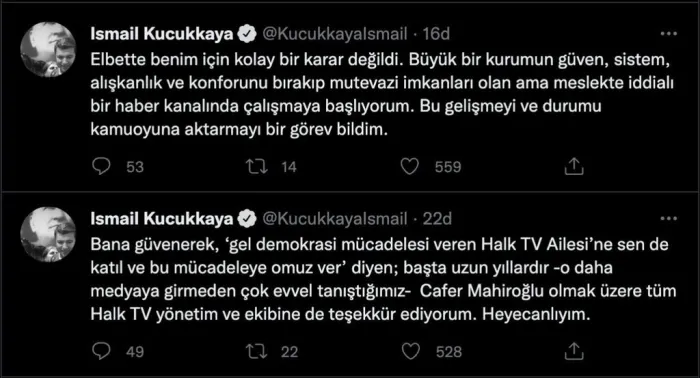The width and height of the screenshot is (700, 378).
Task: Like the tweet with 559 likes
Action: tap(409, 166)
